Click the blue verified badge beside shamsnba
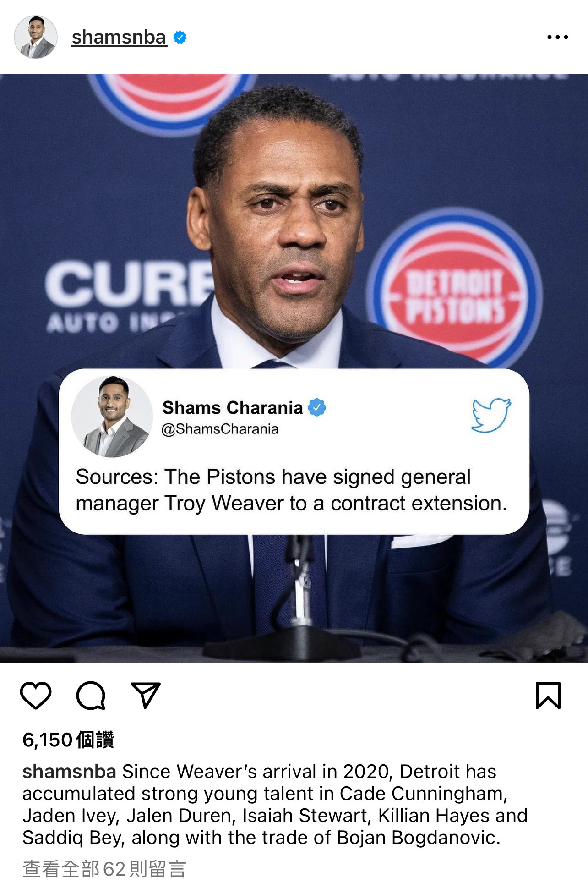Image resolution: width=588 pixels, height=888 pixels. coord(180,38)
